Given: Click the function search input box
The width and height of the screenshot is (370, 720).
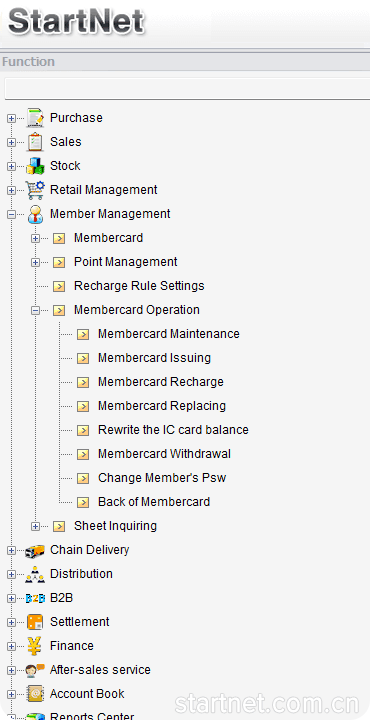Looking at the screenshot, I should [x=187, y=88].
